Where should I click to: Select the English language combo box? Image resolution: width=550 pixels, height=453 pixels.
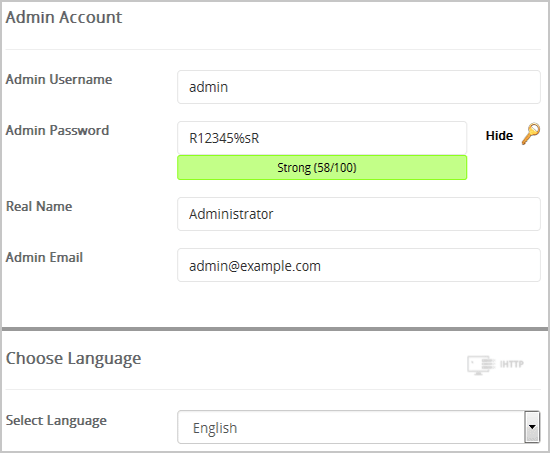pyautogui.click(x=358, y=427)
